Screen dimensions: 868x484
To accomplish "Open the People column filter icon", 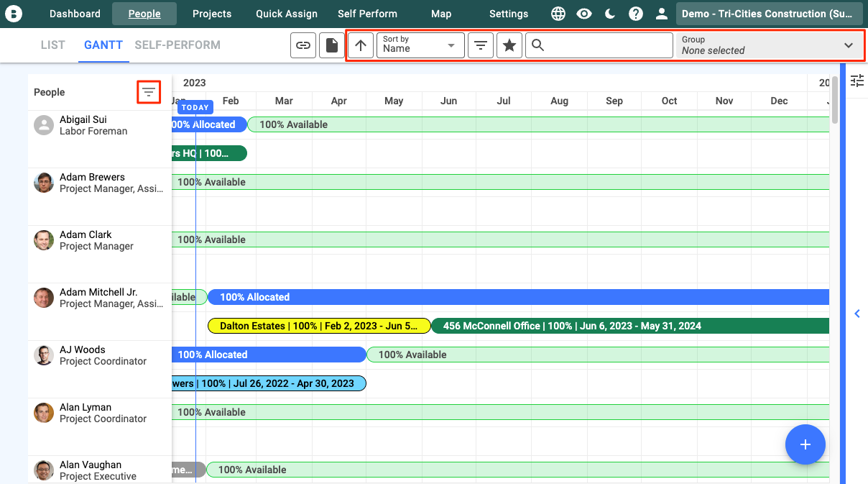I will click(149, 92).
